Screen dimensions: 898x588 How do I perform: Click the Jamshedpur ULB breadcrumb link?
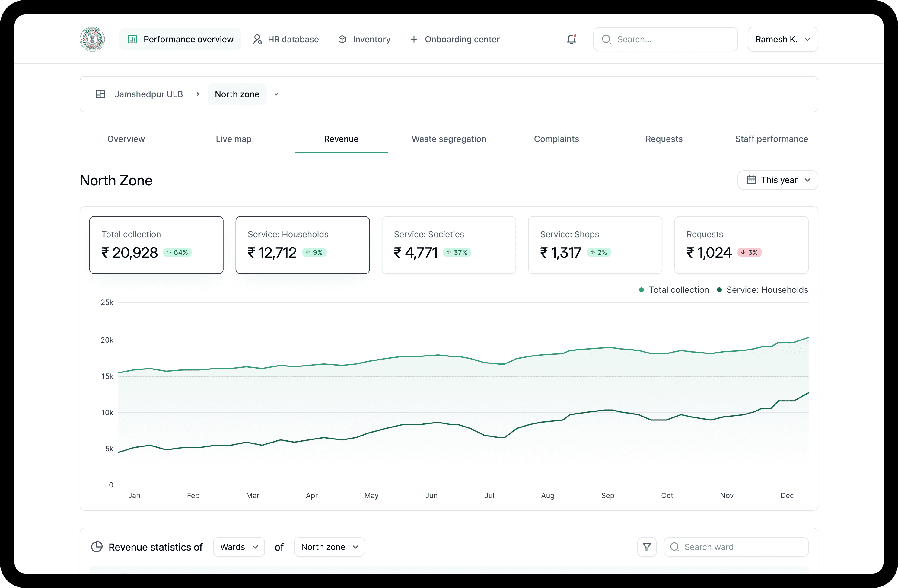pos(149,94)
